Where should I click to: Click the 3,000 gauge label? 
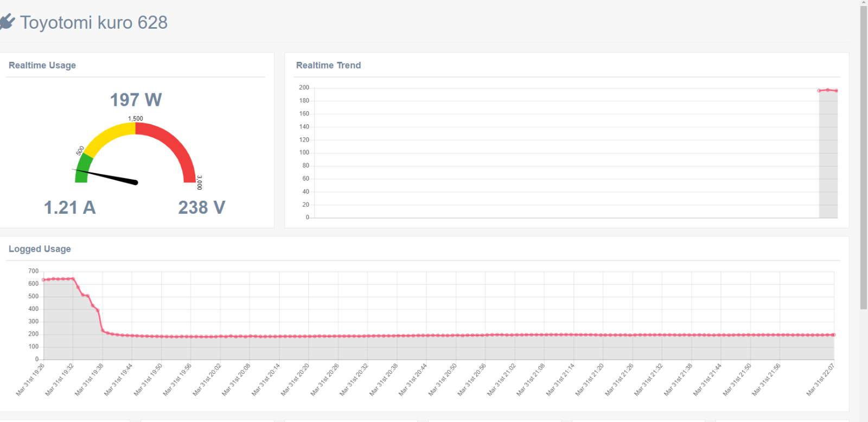[x=199, y=182]
